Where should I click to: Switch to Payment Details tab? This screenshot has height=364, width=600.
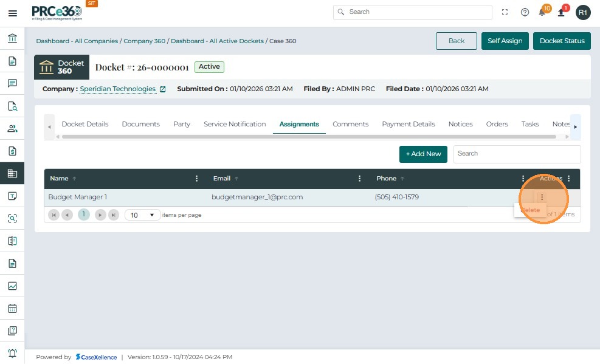[409, 124]
